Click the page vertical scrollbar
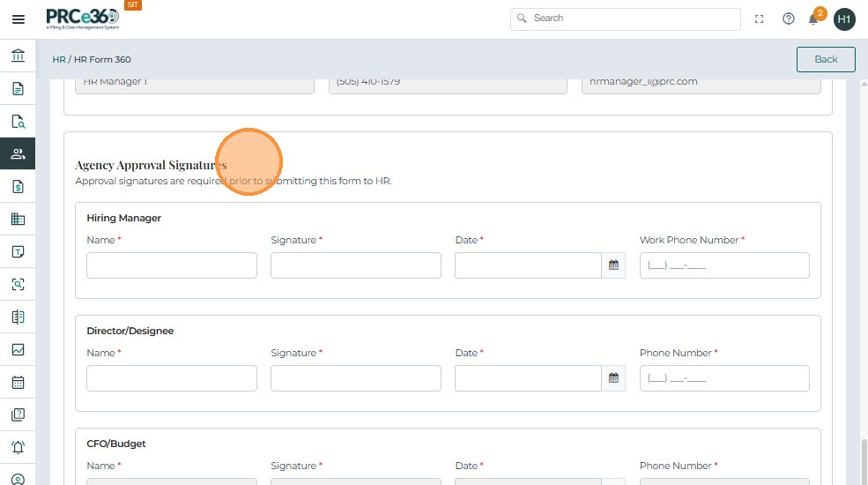 863,459
